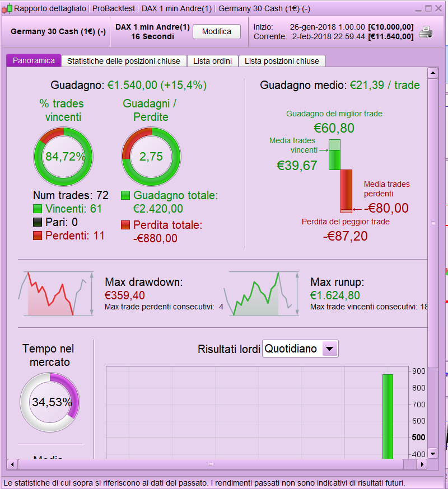This screenshot has width=448, height=489.
Task: Click the vertical scrollbar thumb
Action: pyautogui.click(x=433, y=223)
